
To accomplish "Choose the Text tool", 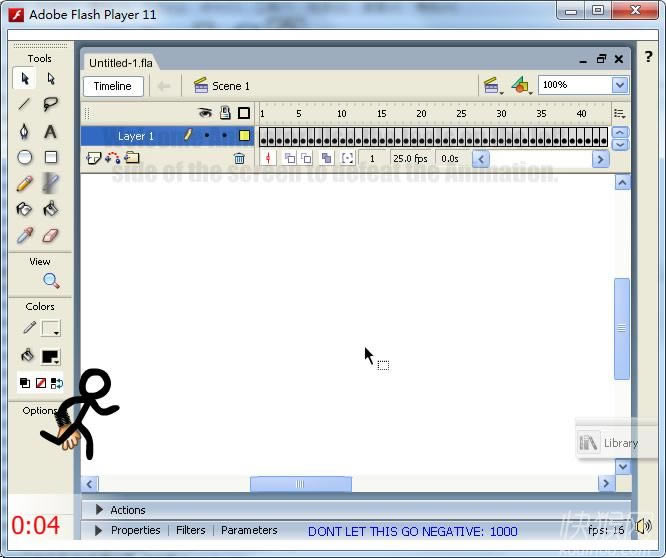I will [x=51, y=131].
